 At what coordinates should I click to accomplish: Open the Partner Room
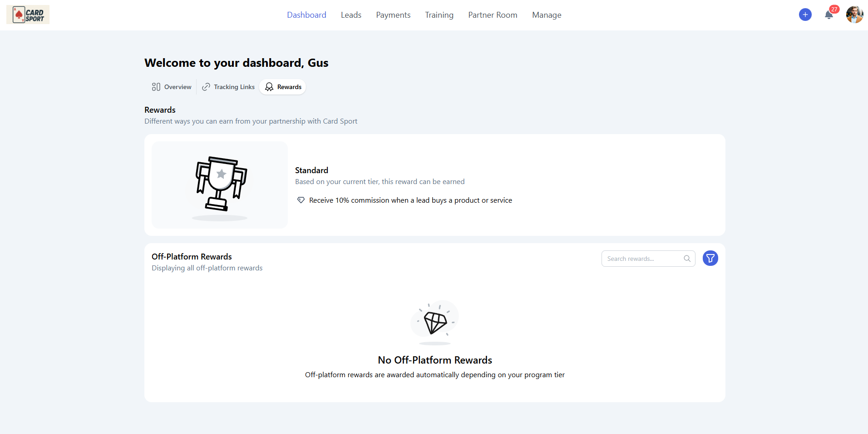tap(493, 15)
